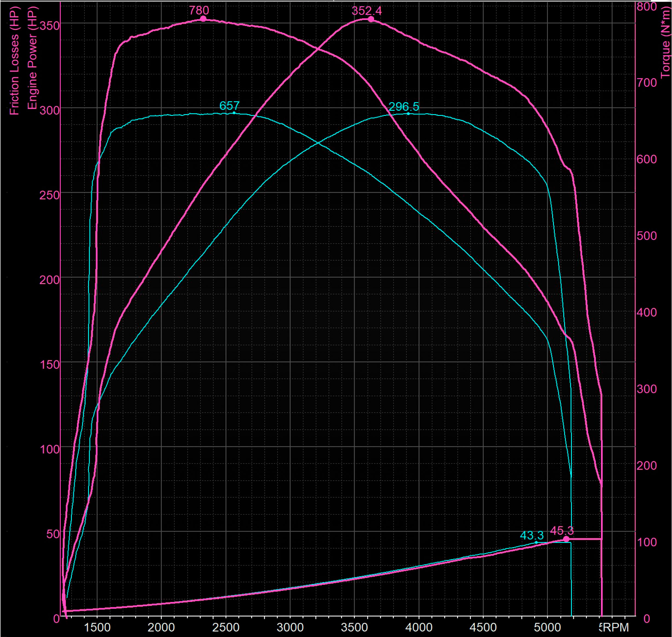
Task: Select the Friction Losses (HP) axis title
Action: point(14,61)
